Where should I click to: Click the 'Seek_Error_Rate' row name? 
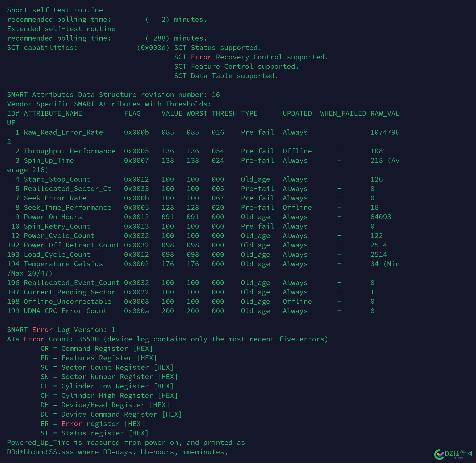tap(55, 198)
